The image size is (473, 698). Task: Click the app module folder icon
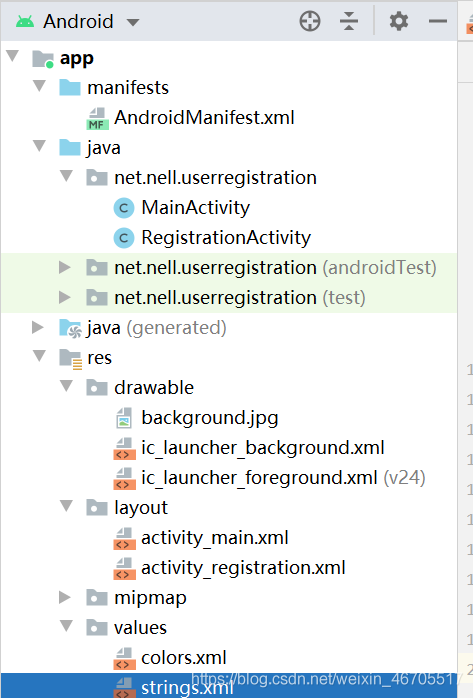(43, 59)
